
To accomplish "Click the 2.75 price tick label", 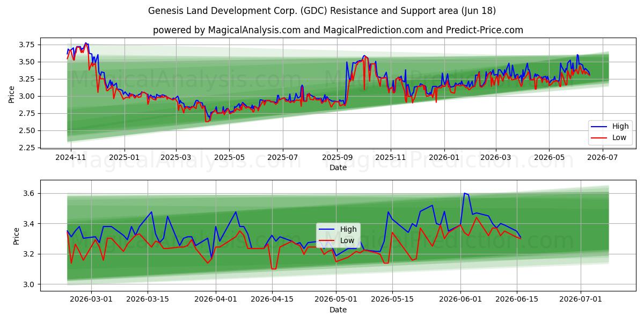I will click(x=27, y=113).
